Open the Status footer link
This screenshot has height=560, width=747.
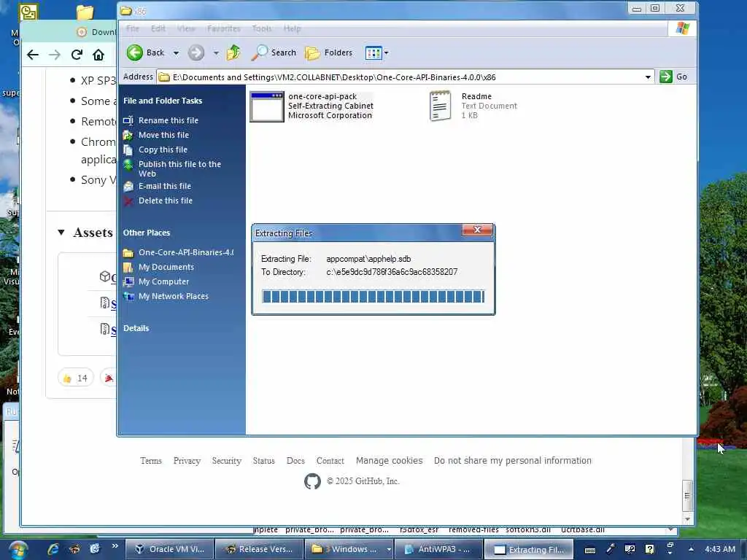pyautogui.click(x=264, y=461)
